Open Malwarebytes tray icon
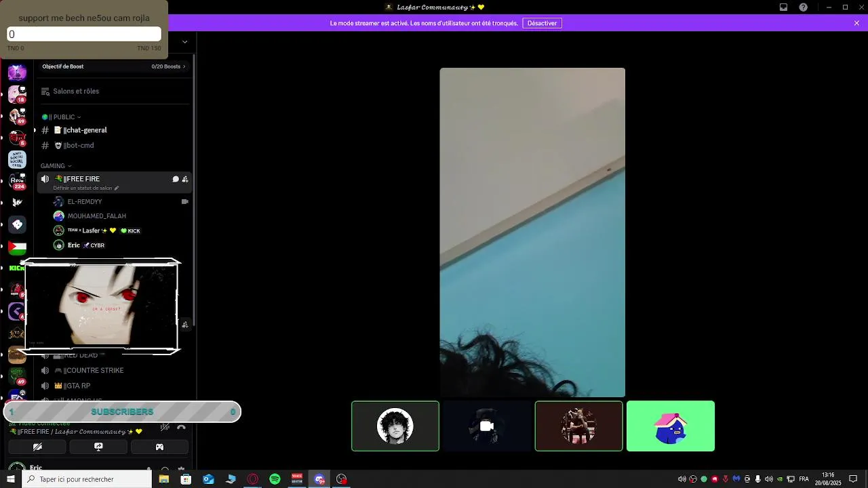 point(736,479)
